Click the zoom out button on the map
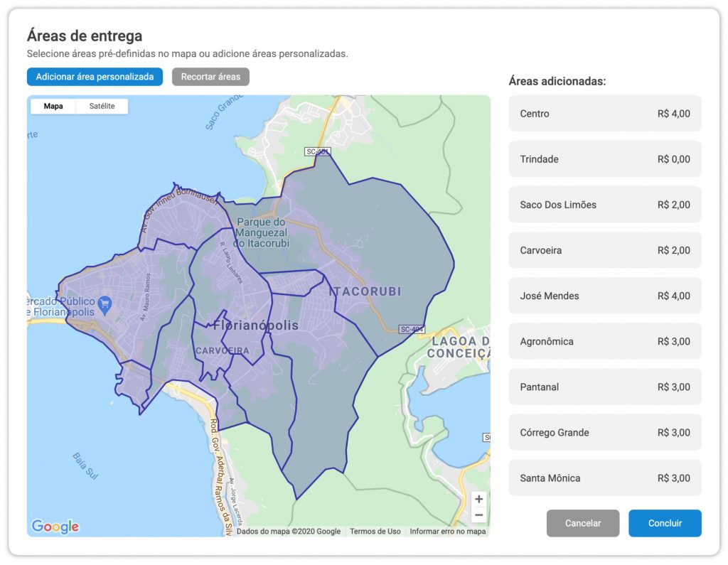The image size is (728, 565). (480, 514)
